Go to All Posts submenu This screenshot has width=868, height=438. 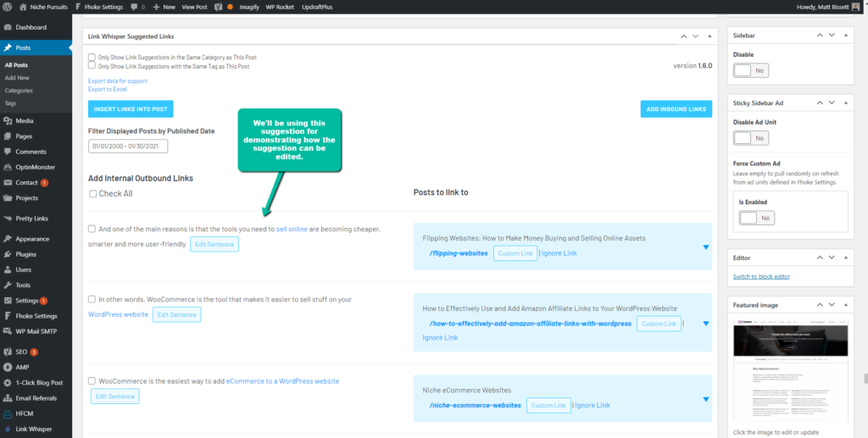click(16, 65)
